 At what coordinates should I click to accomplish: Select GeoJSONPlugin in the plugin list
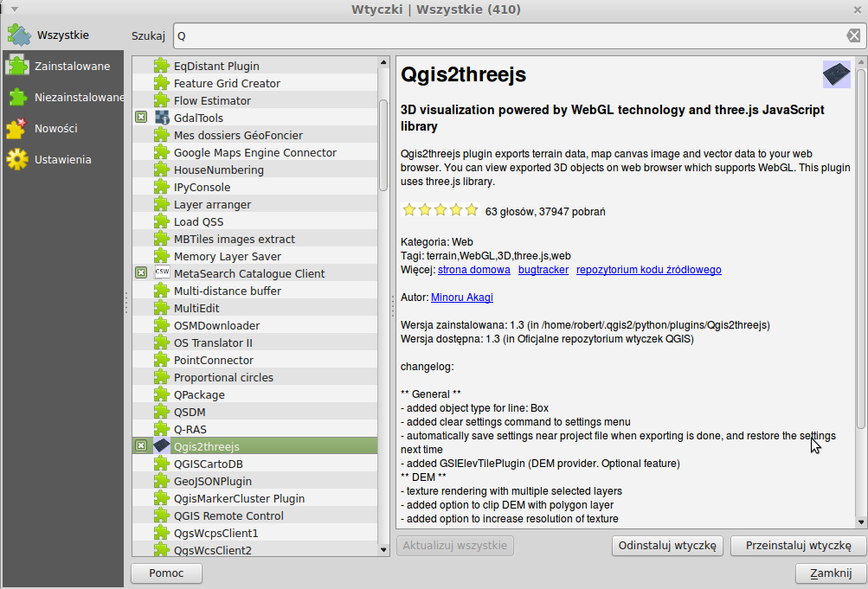pos(254,481)
